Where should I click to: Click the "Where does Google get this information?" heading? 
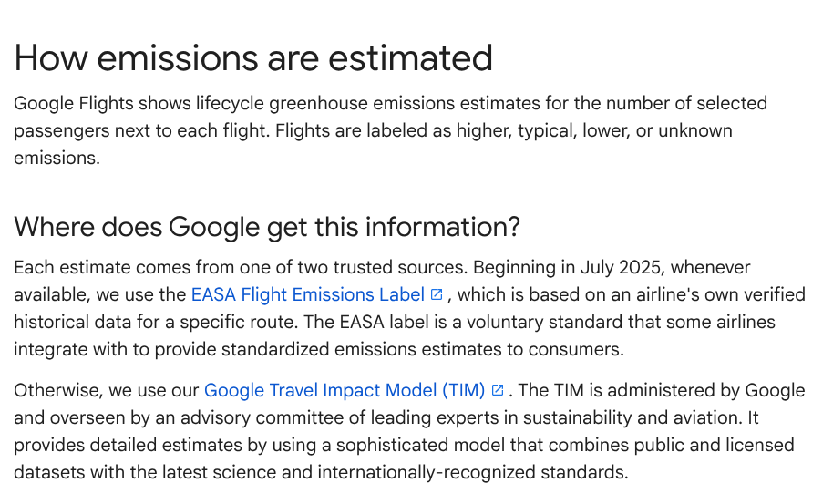(x=267, y=227)
